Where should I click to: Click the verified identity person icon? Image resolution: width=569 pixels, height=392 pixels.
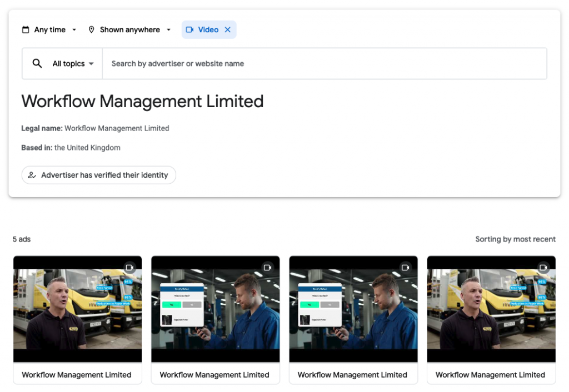[x=33, y=175]
